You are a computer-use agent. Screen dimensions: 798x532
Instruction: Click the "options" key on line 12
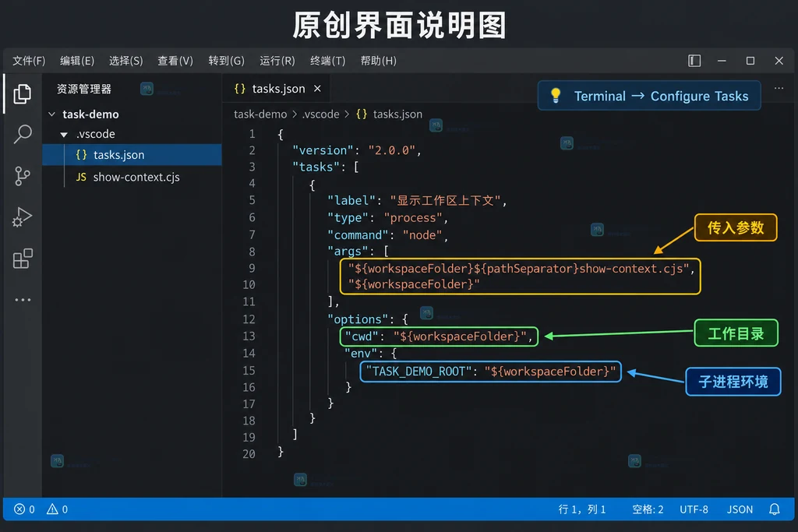pos(358,319)
